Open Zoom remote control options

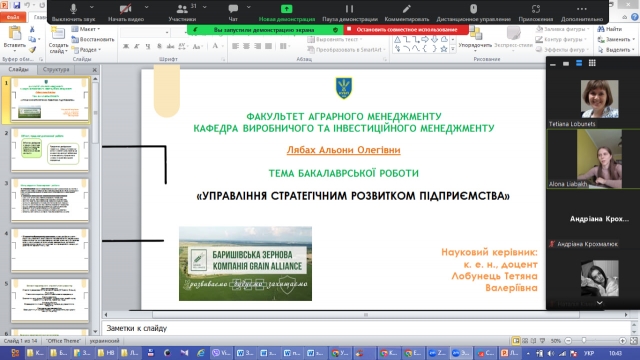[473, 12]
